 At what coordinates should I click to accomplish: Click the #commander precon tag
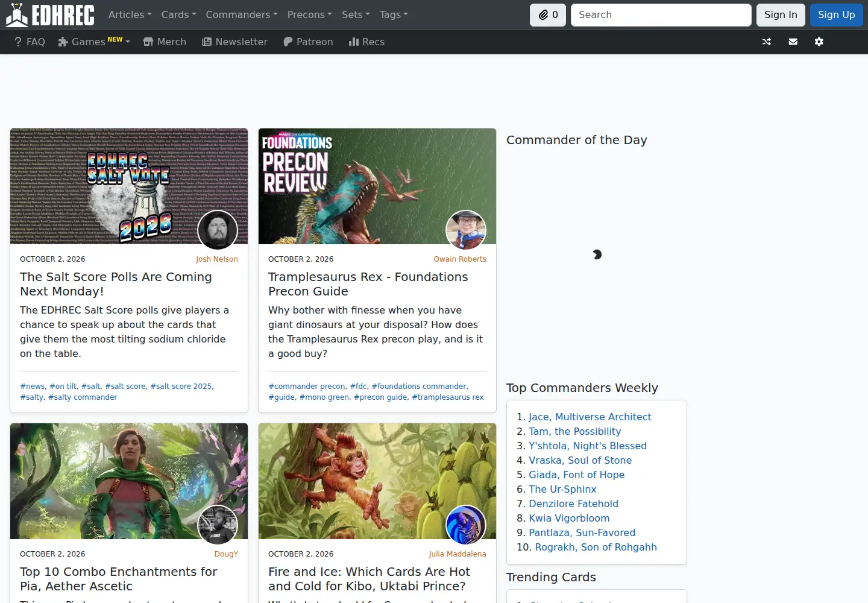[x=307, y=387]
